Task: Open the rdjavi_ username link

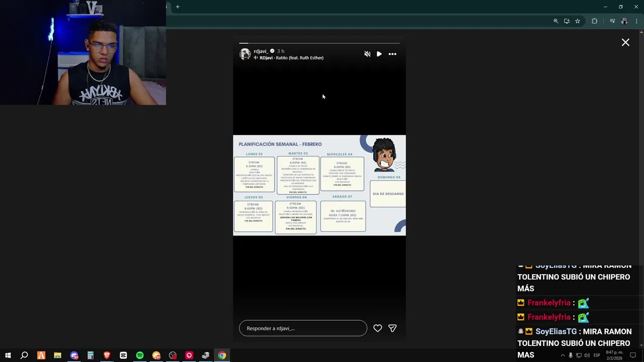Action: 261,51
